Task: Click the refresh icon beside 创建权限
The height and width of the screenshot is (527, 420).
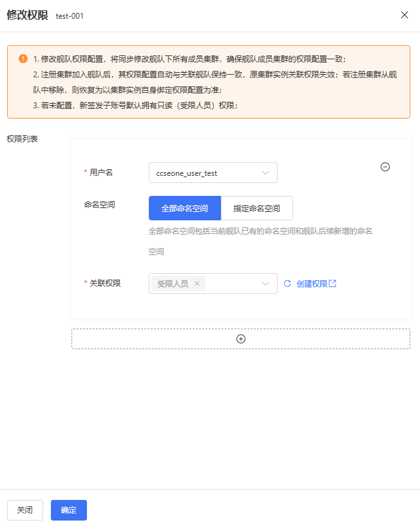Action: [287, 283]
